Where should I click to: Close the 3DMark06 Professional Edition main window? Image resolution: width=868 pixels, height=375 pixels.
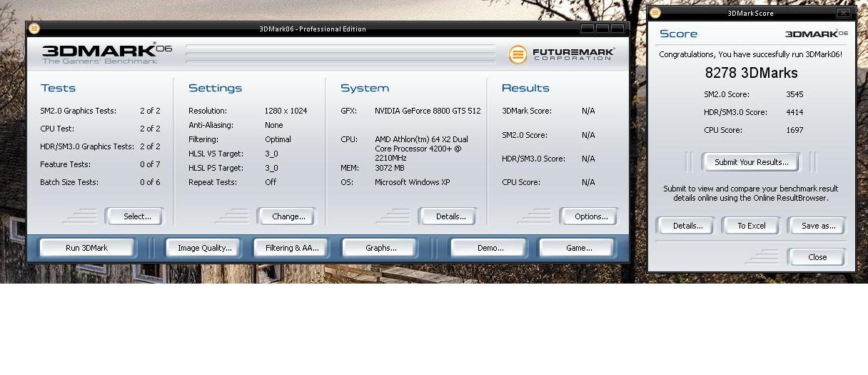pos(618,29)
